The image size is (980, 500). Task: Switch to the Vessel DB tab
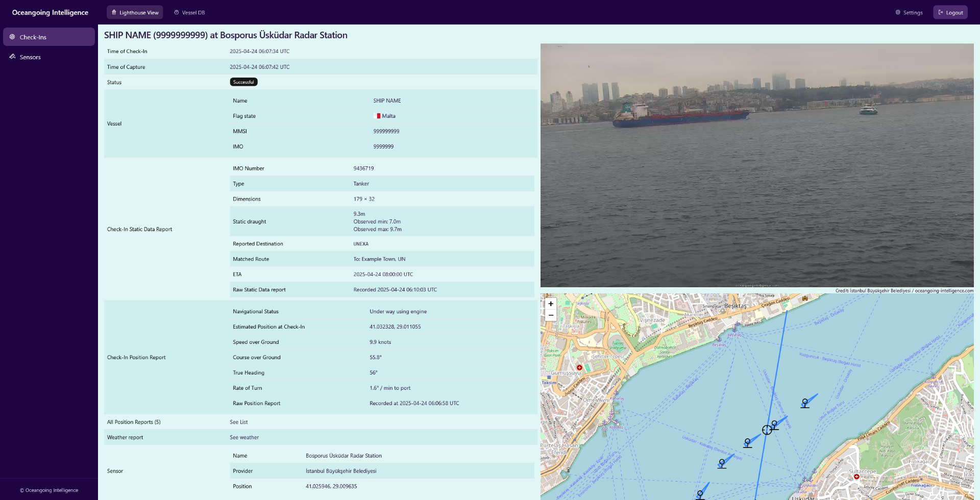189,12
